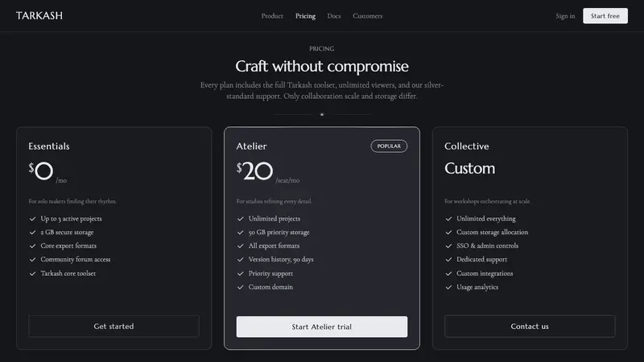Click the Craft without compromise heading
This screenshot has width=644, height=362.
pyautogui.click(x=322, y=67)
